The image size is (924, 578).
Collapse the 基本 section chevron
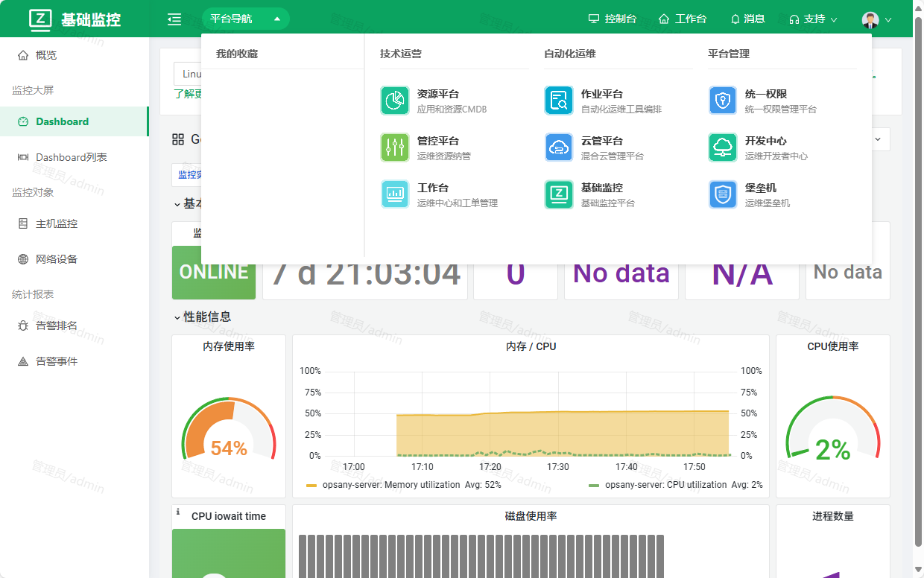click(177, 204)
